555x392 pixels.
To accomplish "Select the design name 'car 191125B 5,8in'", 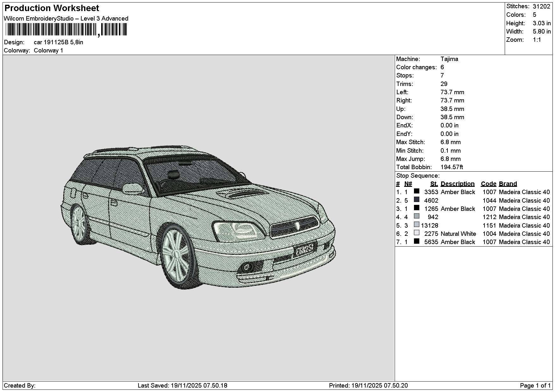I will pyautogui.click(x=59, y=42).
